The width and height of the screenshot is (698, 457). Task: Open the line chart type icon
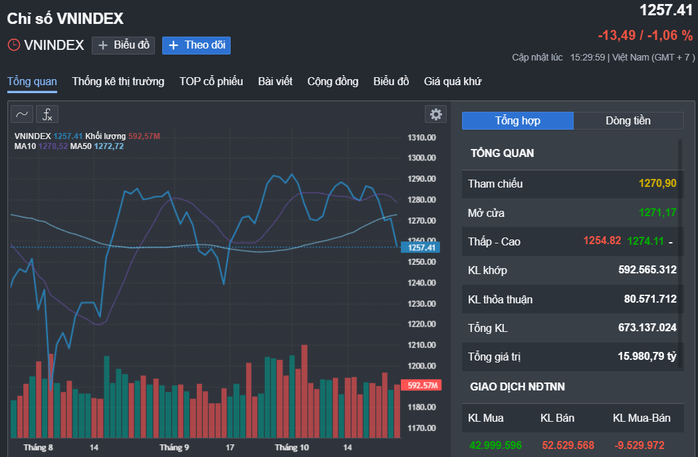pyautogui.click(x=22, y=114)
